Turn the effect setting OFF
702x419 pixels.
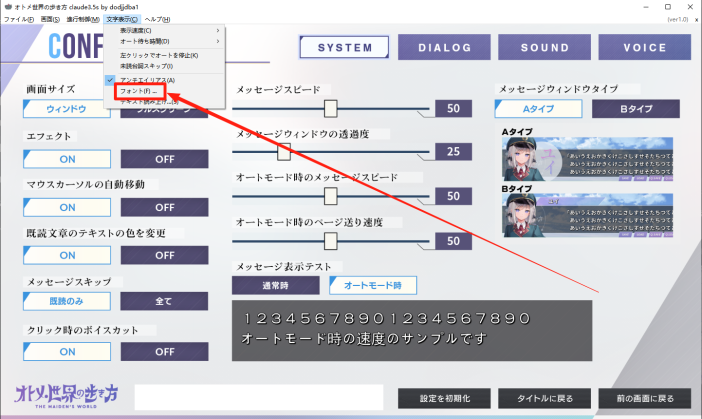coord(165,158)
